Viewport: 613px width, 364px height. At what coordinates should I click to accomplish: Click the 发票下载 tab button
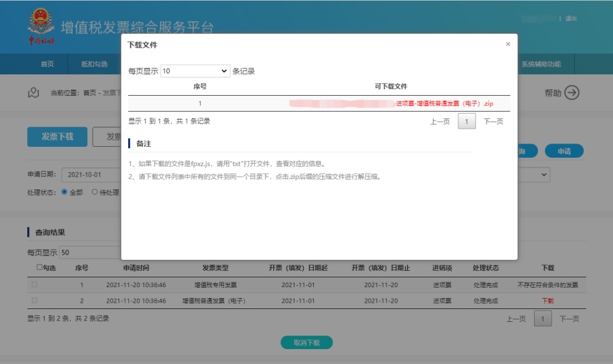(57, 136)
